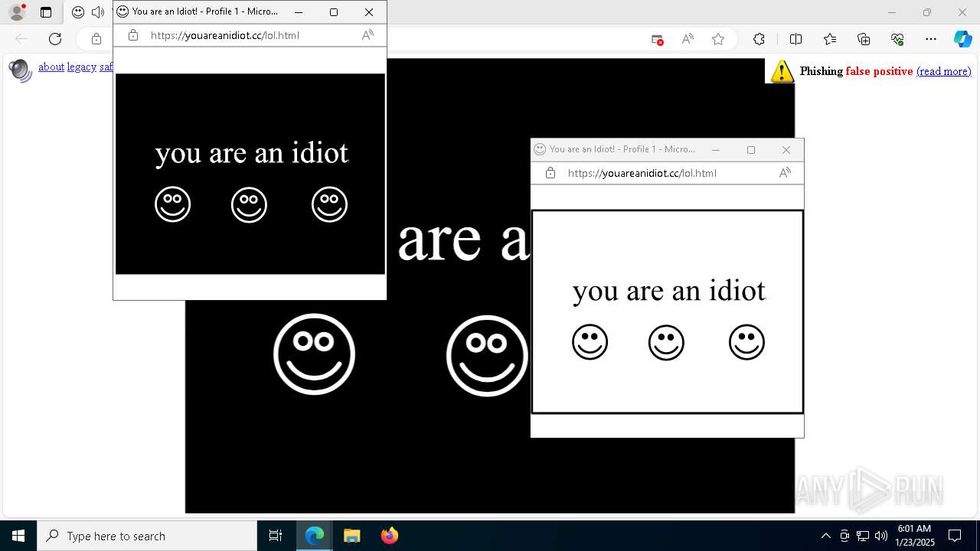Open Settings and more ellipsis menu

(x=931, y=40)
